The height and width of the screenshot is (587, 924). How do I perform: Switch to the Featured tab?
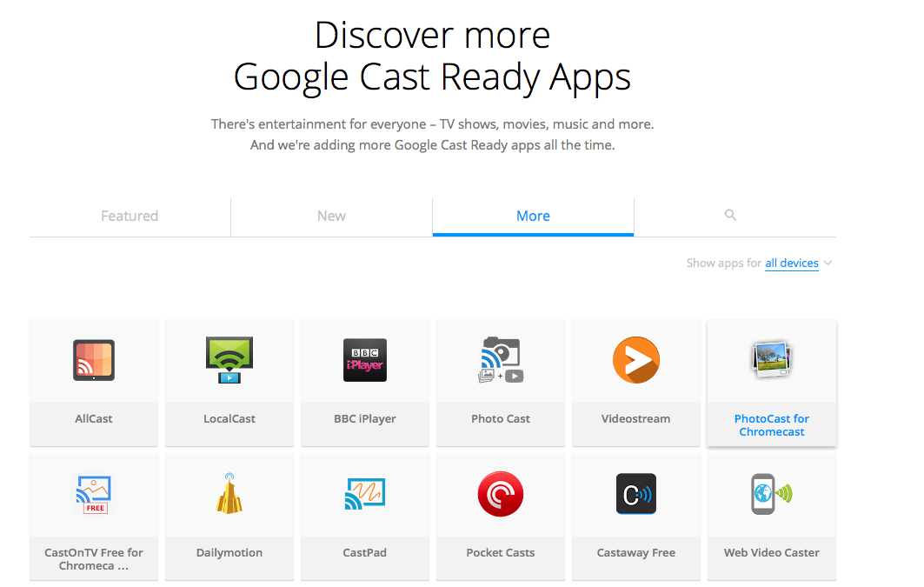tap(129, 215)
